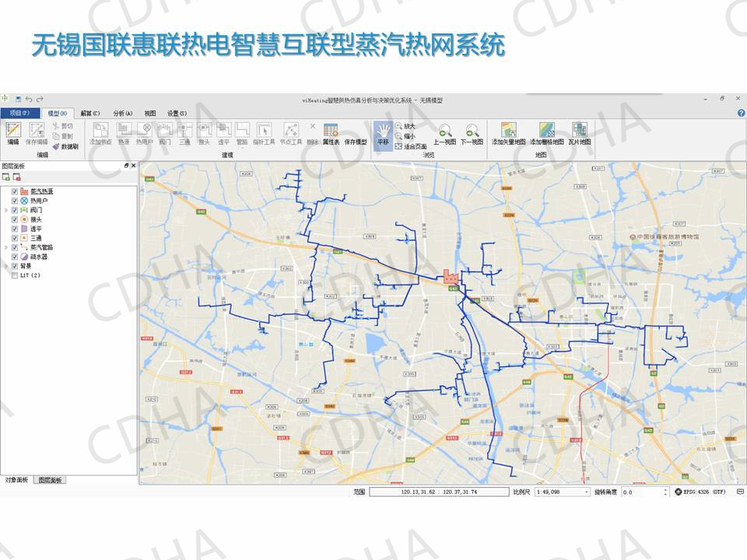Image resolution: width=747 pixels, height=560 pixels.
Task: Open the 比例尺 scale dropdown
Action: 587,492
